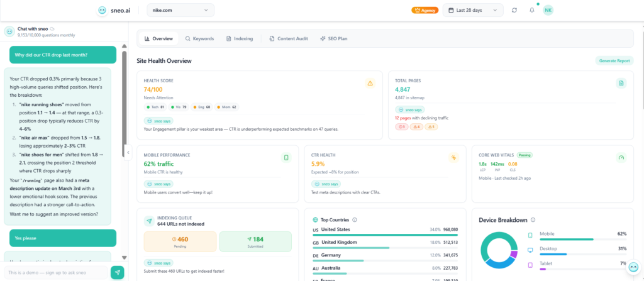Click the Generate Report button
The height and width of the screenshot is (281, 644).
(x=614, y=61)
